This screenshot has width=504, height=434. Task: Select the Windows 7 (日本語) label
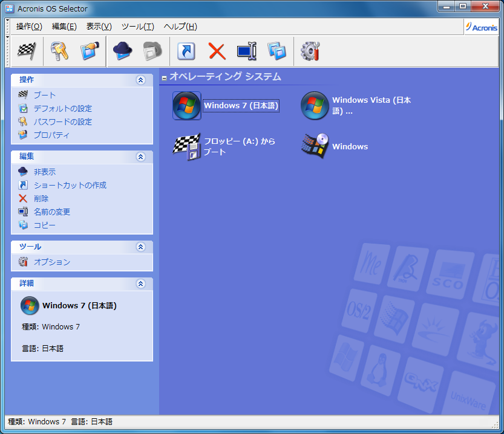click(x=241, y=106)
